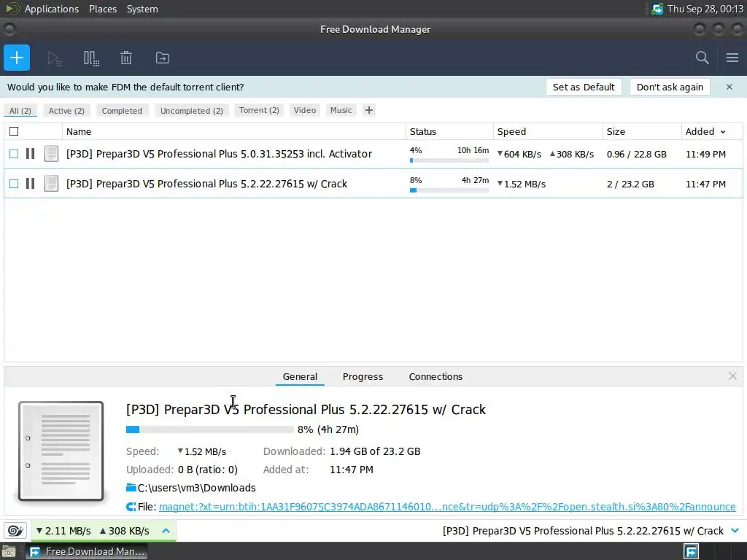
Task: Click the Free Download Manager taskbar button
Action: (x=87, y=551)
